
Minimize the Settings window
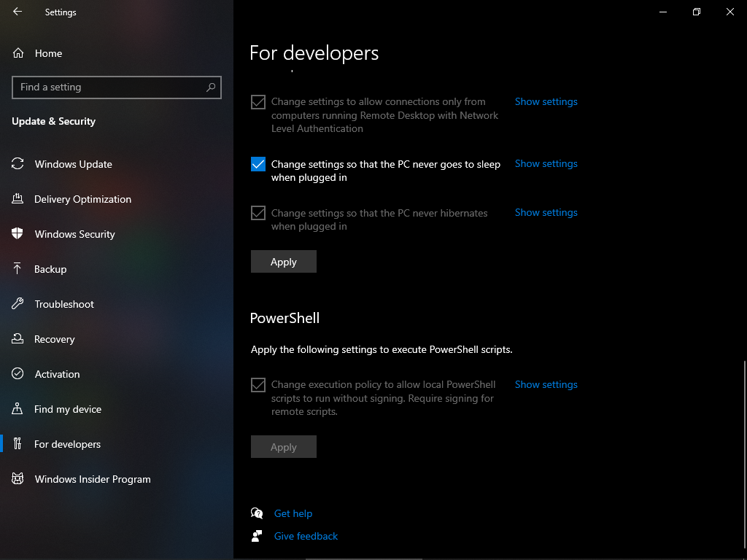[x=662, y=12]
